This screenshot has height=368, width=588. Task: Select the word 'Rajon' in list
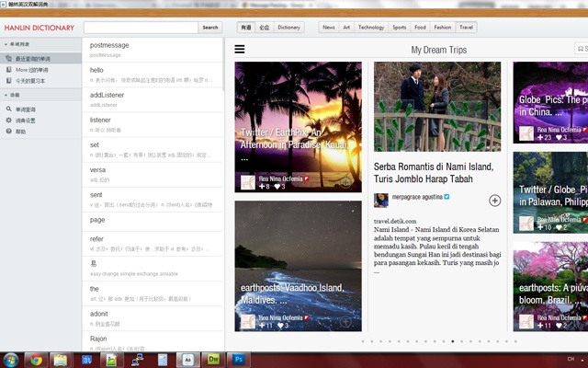(x=153, y=341)
